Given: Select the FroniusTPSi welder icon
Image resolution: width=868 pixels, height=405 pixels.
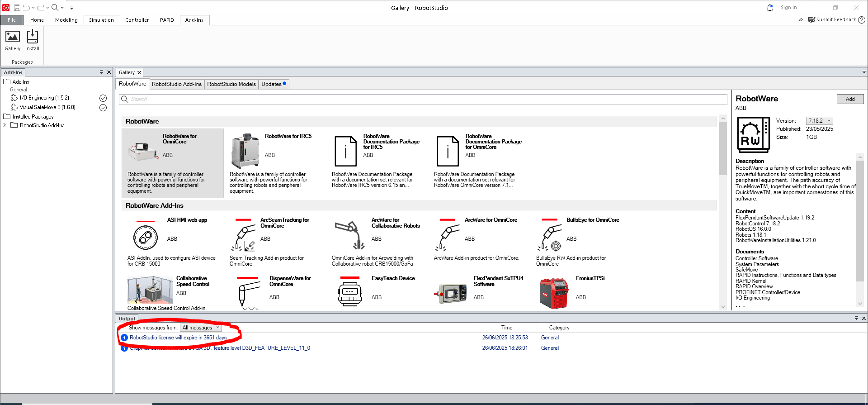Looking at the screenshot, I should click(554, 293).
